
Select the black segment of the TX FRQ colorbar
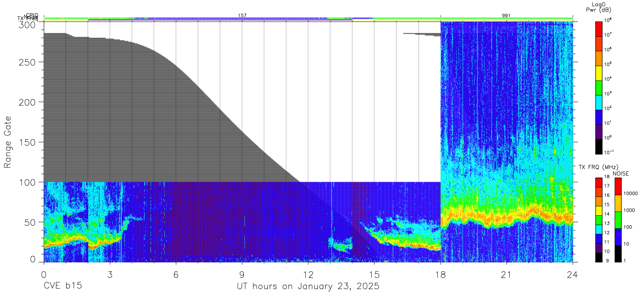tap(599, 257)
